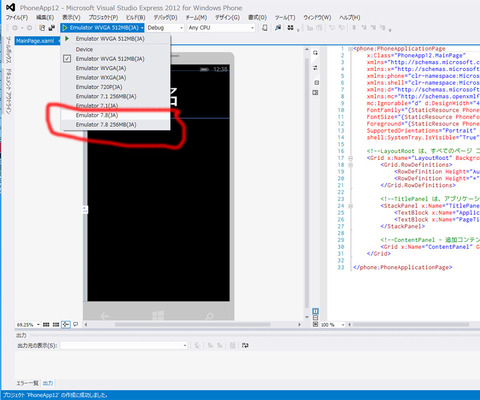Click the Vertical Split icon below designer scrollbar
Viewport: 480px width, 400px height.
click(x=315, y=311)
